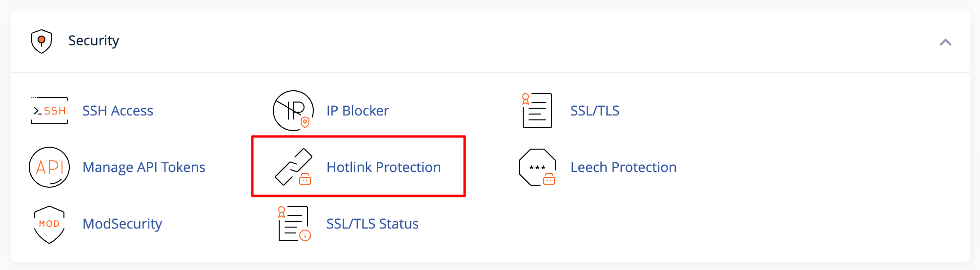Viewport: 980px width, 270px height.
Task: Click the Security section shield icon
Action: [41, 41]
